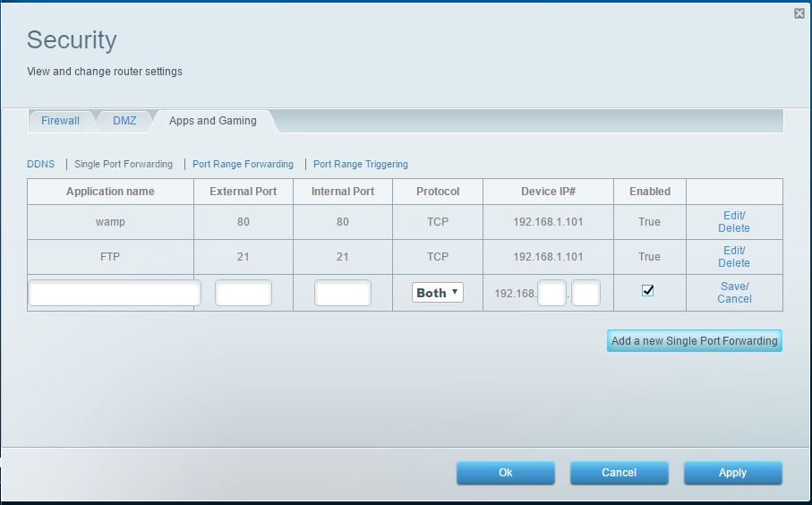Add a new Single Port Forwarding
Viewport: 812px width, 505px height.
pos(695,341)
